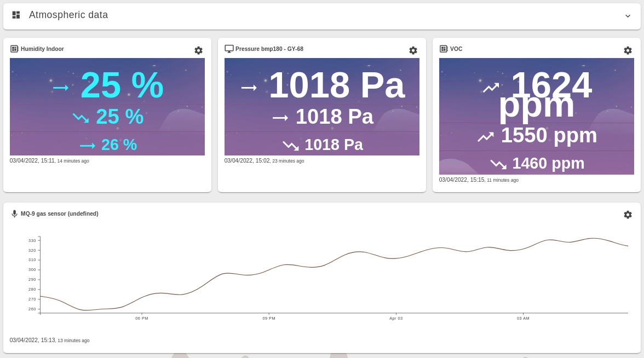Click the VOC timestamp 03/04/2022, 15:15
Image resolution: width=644 pixels, height=358 pixels.
coord(462,180)
